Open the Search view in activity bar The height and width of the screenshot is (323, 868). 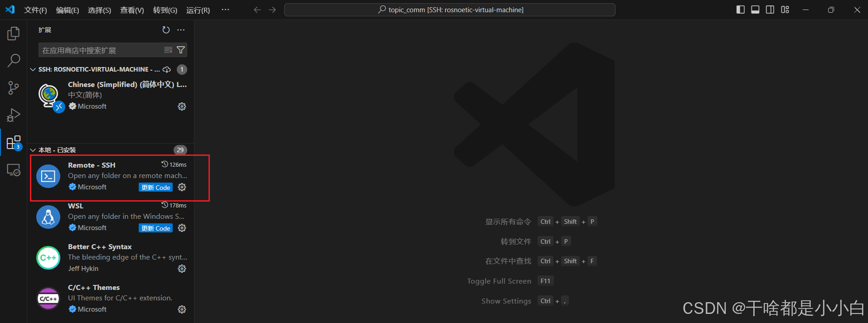click(x=14, y=61)
